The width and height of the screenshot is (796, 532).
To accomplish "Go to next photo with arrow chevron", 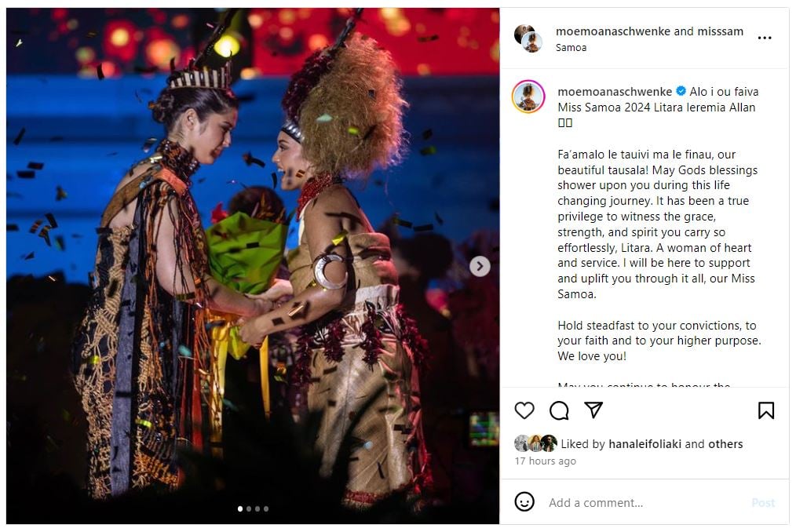I will tap(480, 266).
